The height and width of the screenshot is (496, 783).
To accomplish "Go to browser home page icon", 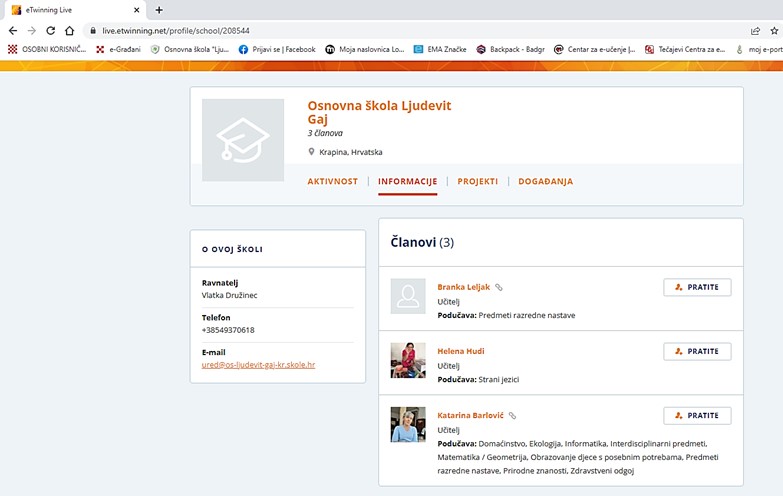I will (69, 30).
